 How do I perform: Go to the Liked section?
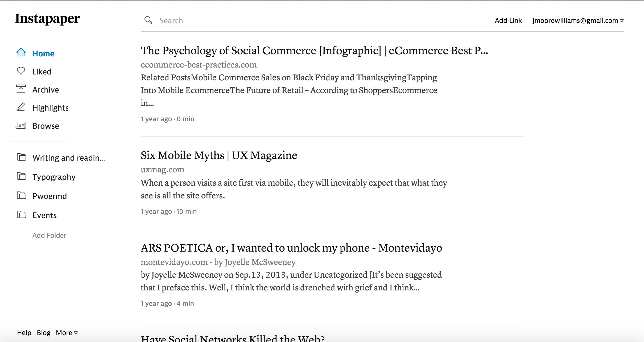point(42,72)
